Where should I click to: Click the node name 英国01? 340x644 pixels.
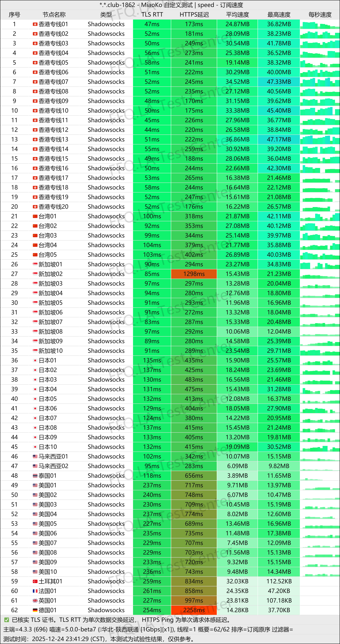tap(48, 600)
